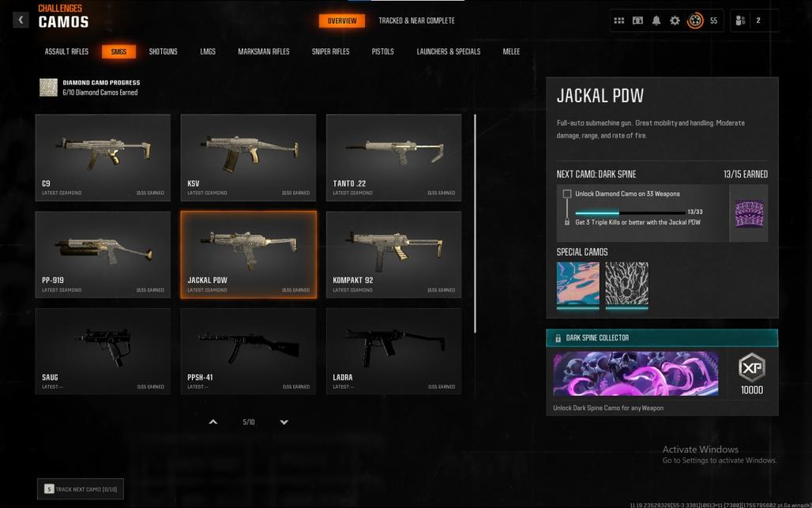
Task: Open the notifications bell icon
Action: tap(656, 21)
